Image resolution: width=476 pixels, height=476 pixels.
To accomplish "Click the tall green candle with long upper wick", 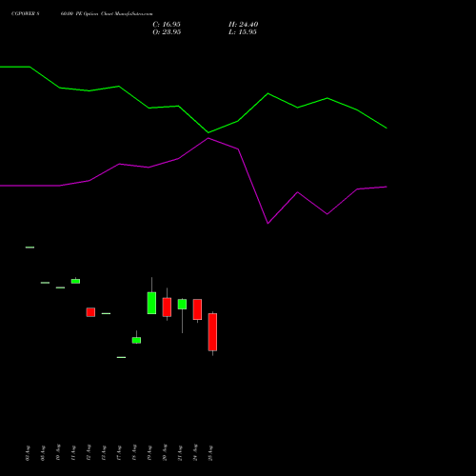I will click(x=151, y=303).
